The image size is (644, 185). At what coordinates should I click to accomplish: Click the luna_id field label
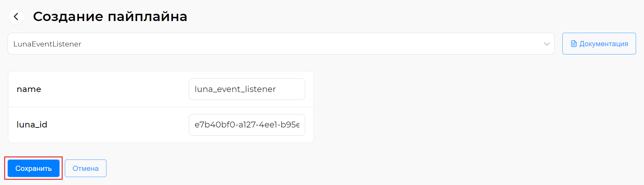point(32,125)
